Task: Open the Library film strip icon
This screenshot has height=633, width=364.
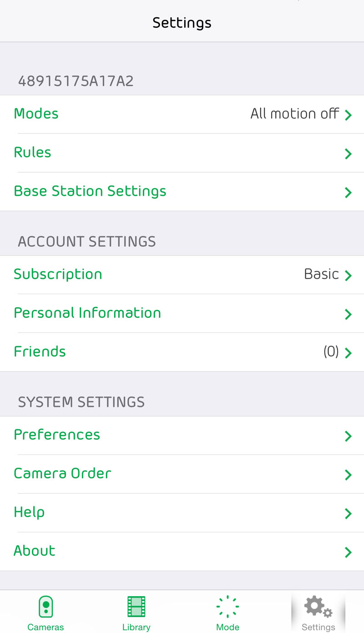Action: [136, 607]
